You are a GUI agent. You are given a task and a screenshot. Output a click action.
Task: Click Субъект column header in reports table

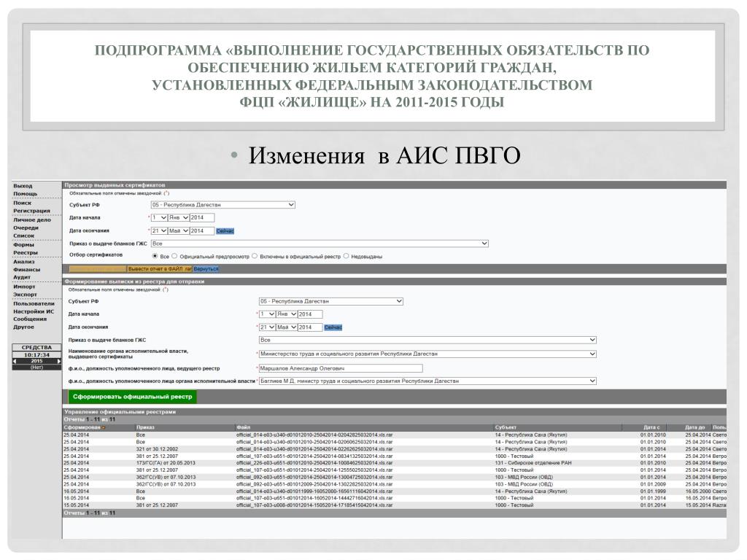(506, 427)
